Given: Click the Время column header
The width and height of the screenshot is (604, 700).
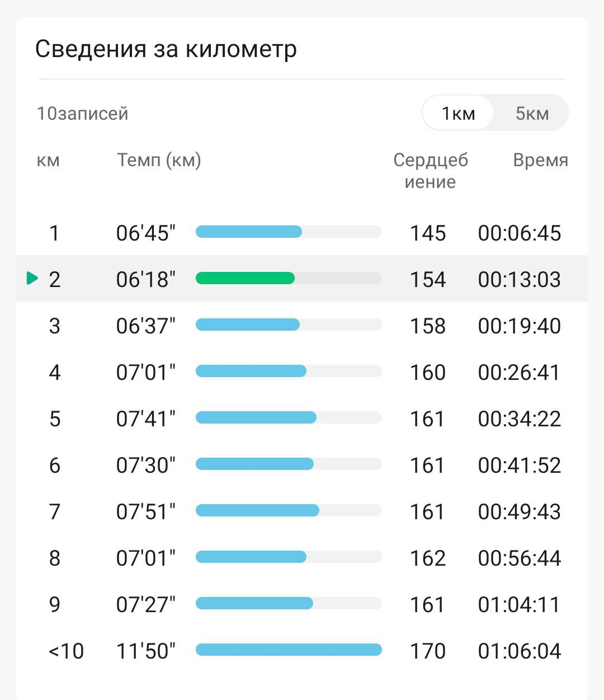Looking at the screenshot, I should click(x=540, y=160).
